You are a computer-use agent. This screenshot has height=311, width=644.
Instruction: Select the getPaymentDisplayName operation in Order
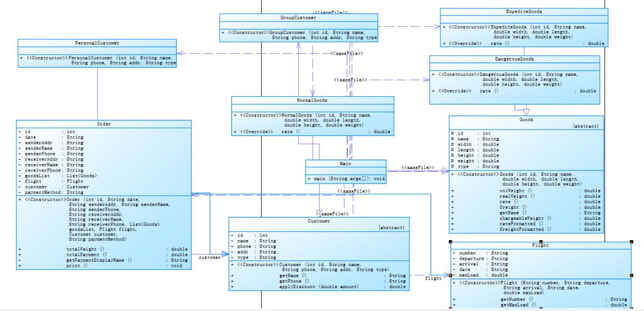[x=103, y=260]
